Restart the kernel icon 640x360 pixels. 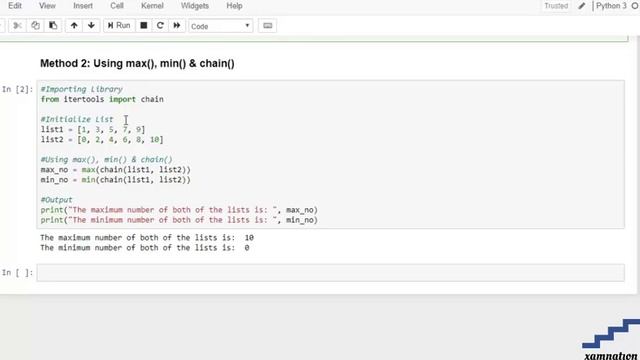(160, 26)
